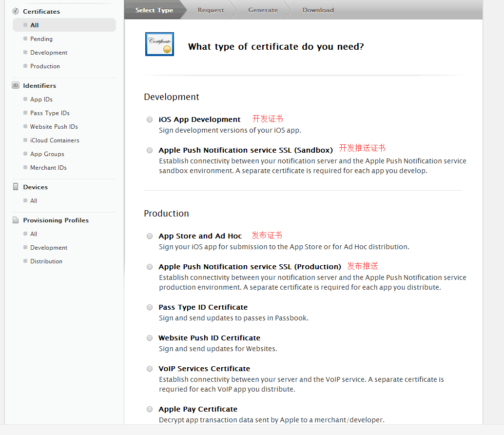The width and height of the screenshot is (504, 435).
Task: Click the Apple Pay Certificate label
Action: coord(198,409)
